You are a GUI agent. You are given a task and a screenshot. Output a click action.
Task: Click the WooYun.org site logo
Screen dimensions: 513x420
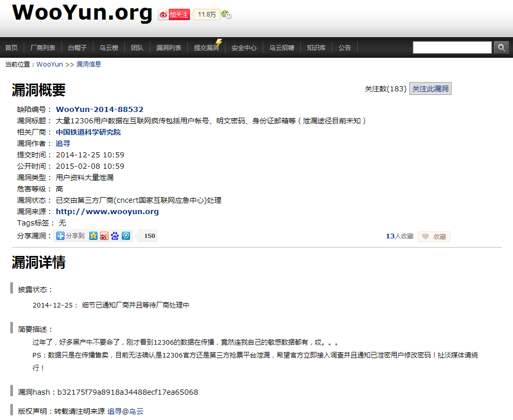[x=82, y=13]
